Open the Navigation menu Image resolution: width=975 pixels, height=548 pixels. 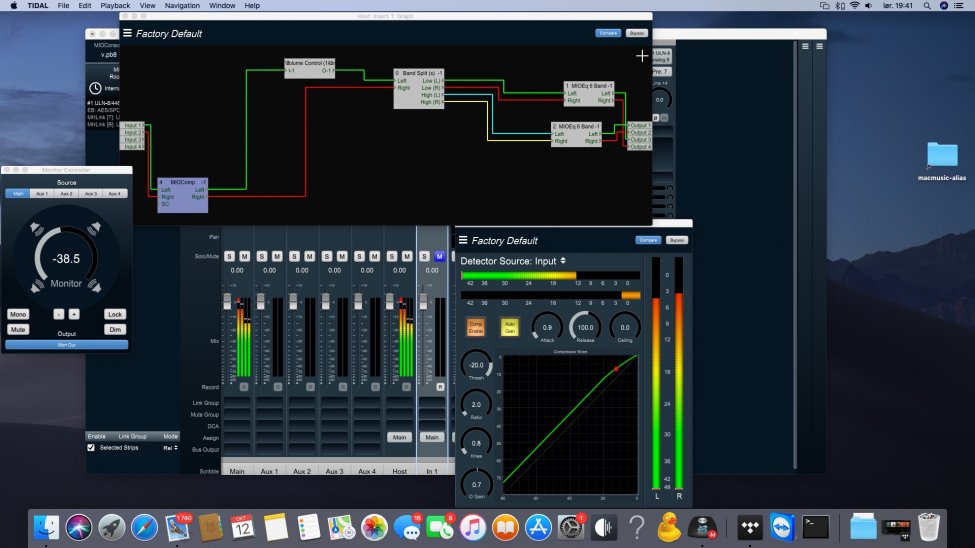(x=182, y=6)
